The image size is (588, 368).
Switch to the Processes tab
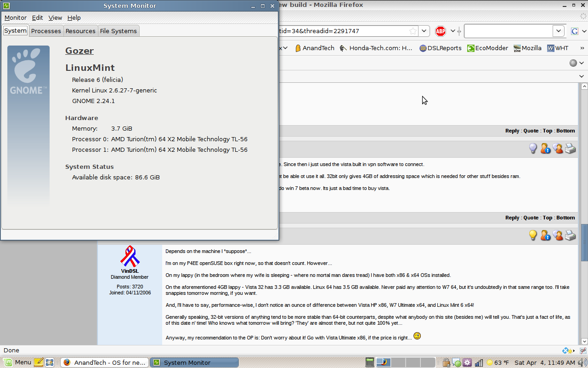[46, 31]
